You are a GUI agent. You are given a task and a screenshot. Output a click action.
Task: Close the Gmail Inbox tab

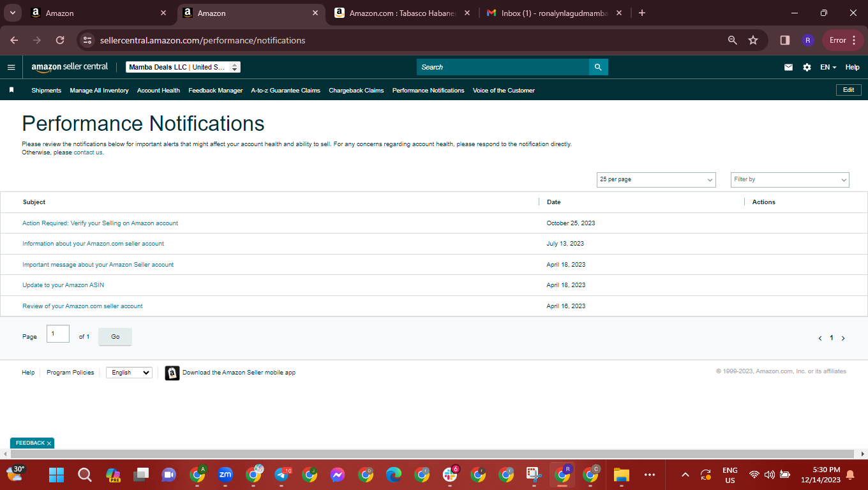[618, 13]
